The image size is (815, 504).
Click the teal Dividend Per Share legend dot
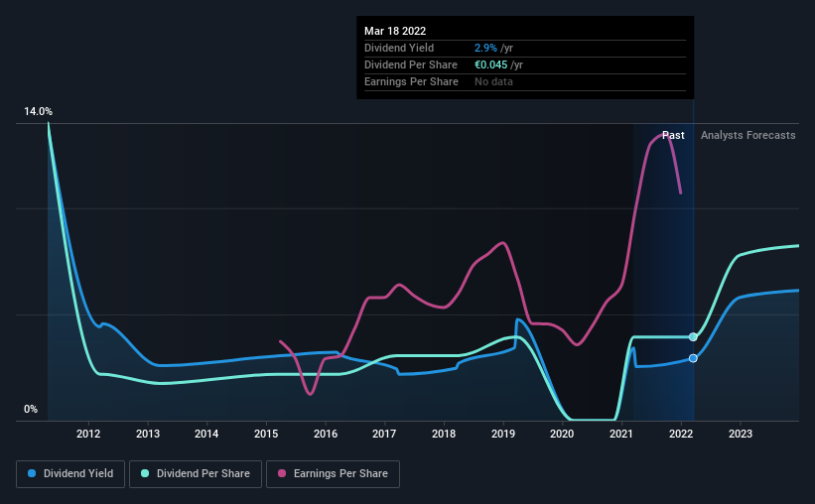(145, 473)
